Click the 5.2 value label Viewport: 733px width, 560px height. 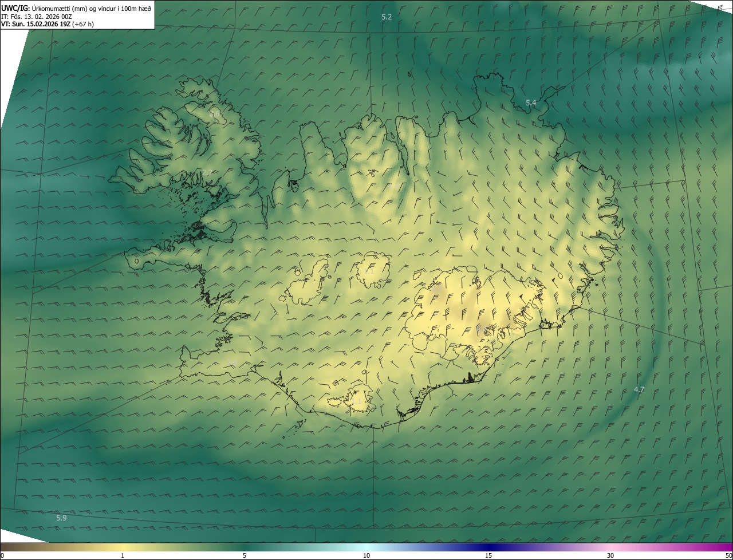click(387, 17)
